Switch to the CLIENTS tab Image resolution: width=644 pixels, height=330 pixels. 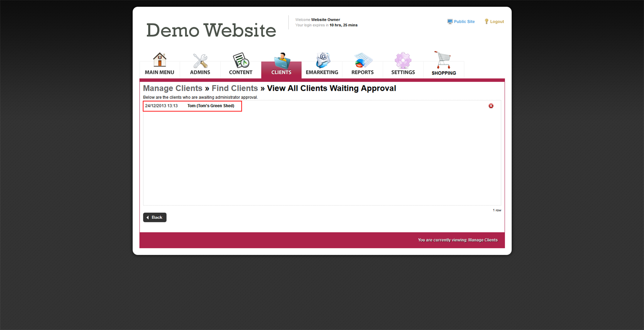pyautogui.click(x=281, y=72)
